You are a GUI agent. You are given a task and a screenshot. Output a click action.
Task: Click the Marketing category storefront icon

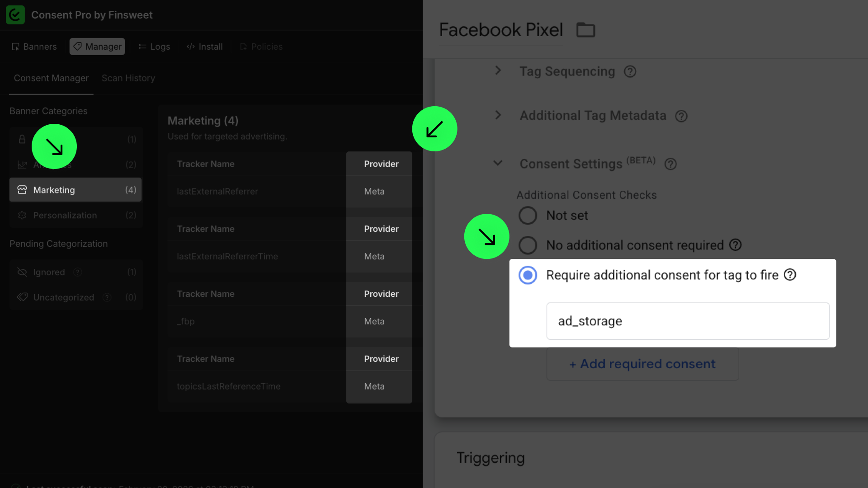click(22, 190)
